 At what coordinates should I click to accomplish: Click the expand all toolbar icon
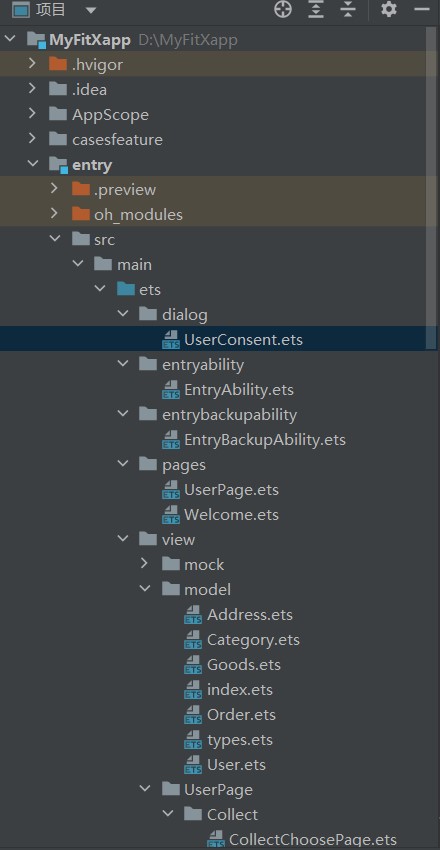[x=316, y=10]
